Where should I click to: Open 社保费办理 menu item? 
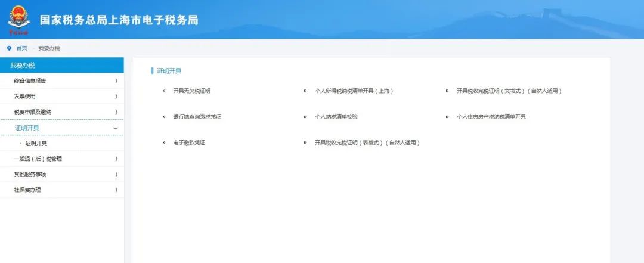click(x=61, y=190)
